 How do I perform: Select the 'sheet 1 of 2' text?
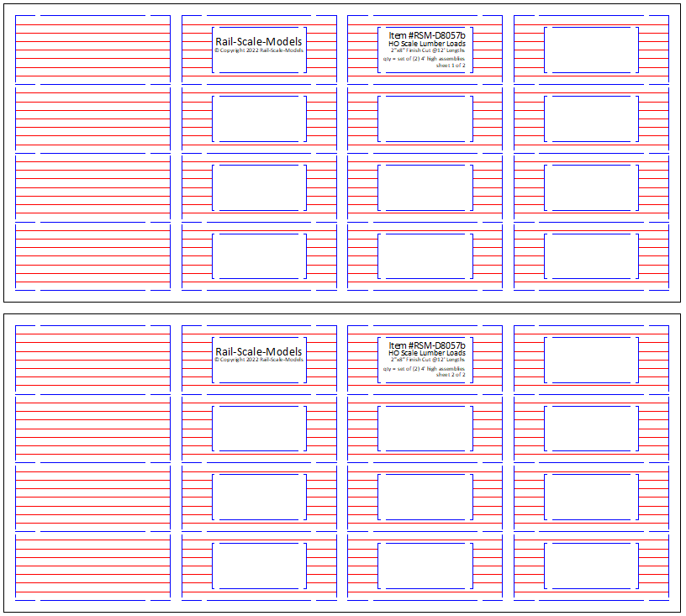pyautogui.click(x=450, y=66)
